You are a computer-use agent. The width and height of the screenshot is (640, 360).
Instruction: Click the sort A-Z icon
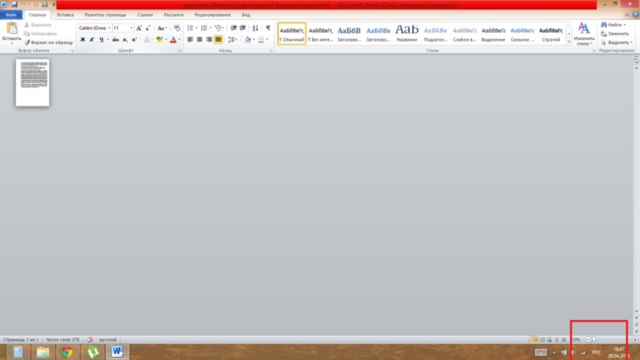click(255, 28)
